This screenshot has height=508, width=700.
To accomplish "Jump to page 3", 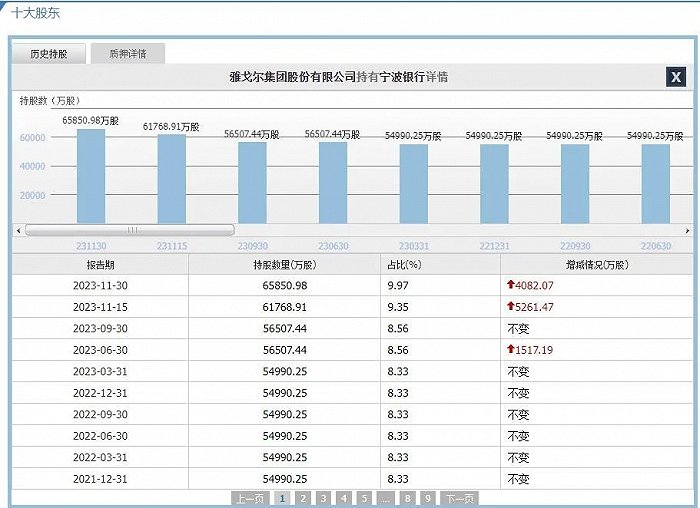I will [323, 498].
